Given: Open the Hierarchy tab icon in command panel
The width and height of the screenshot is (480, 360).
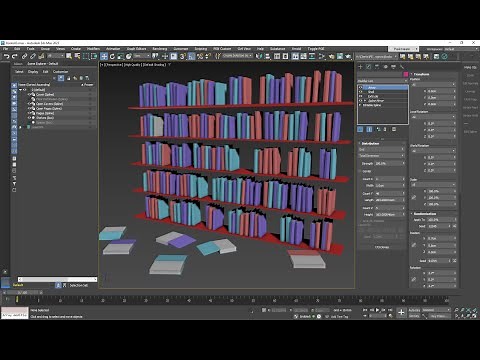Looking at the screenshot, I should pos(377,67).
